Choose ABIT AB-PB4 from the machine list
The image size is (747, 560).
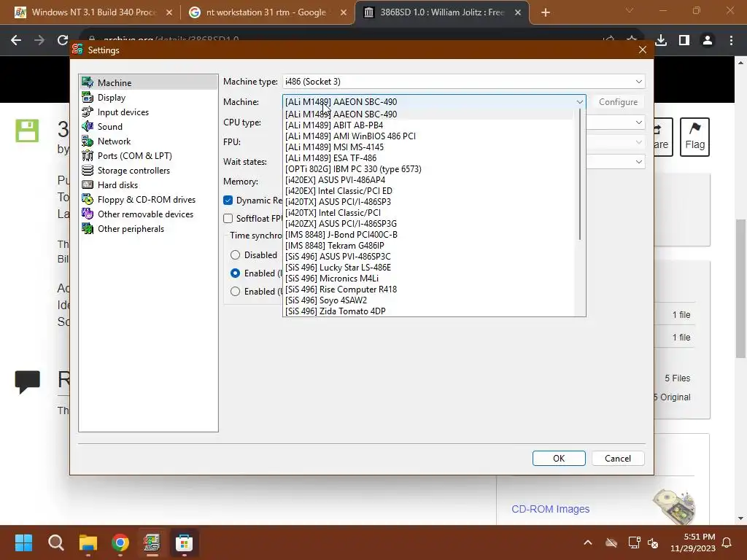pos(429,125)
